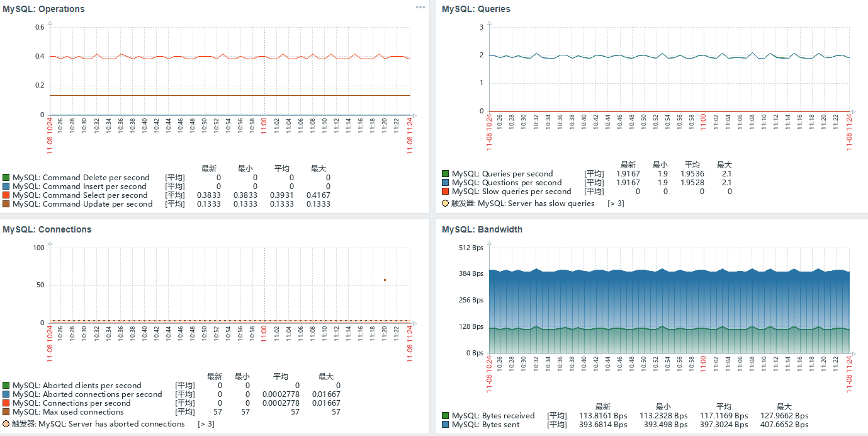Click the Queries per second average 1.9536
The image size is (868, 436).
click(692, 174)
